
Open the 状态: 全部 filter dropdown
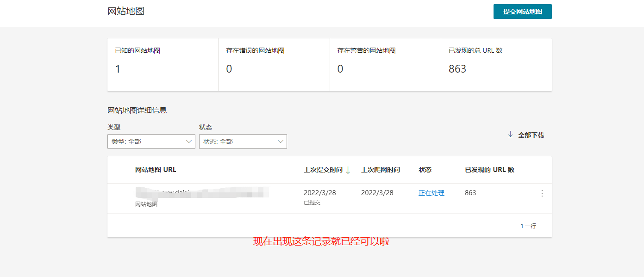click(243, 142)
